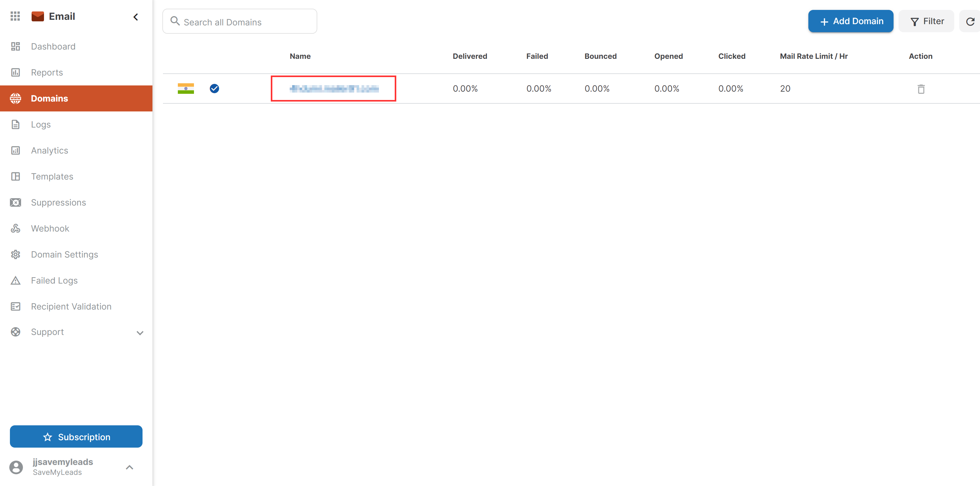This screenshot has width=980, height=486.
Task: Delete the domain using trash icon
Action: 921,89
